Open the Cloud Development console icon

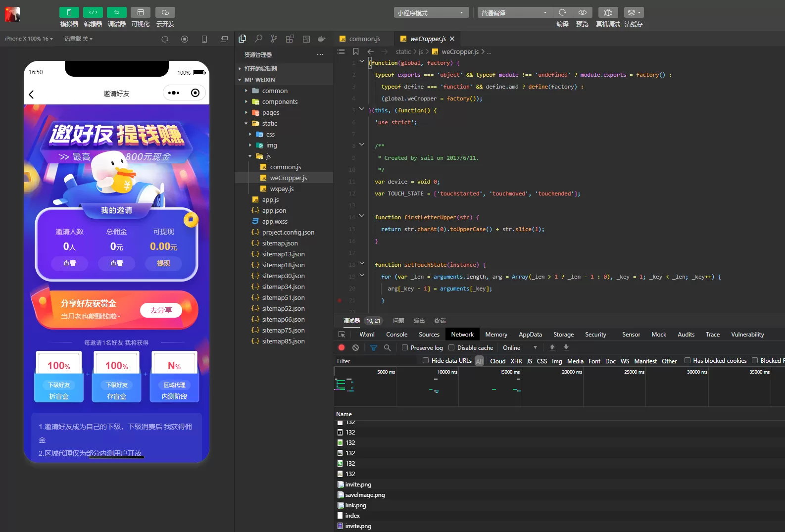[x=165, y=12]
